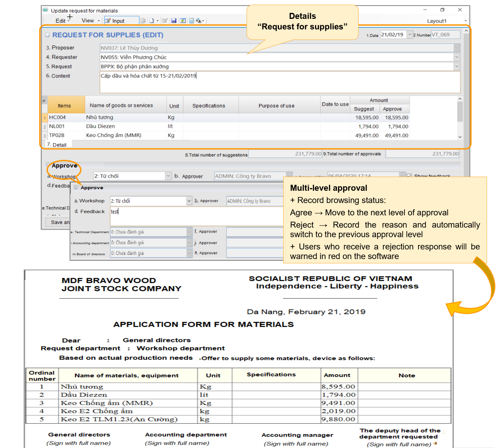Click the green Refresh toolbar icon
Viewport: 499px width, 448px height.
(183, 21)
